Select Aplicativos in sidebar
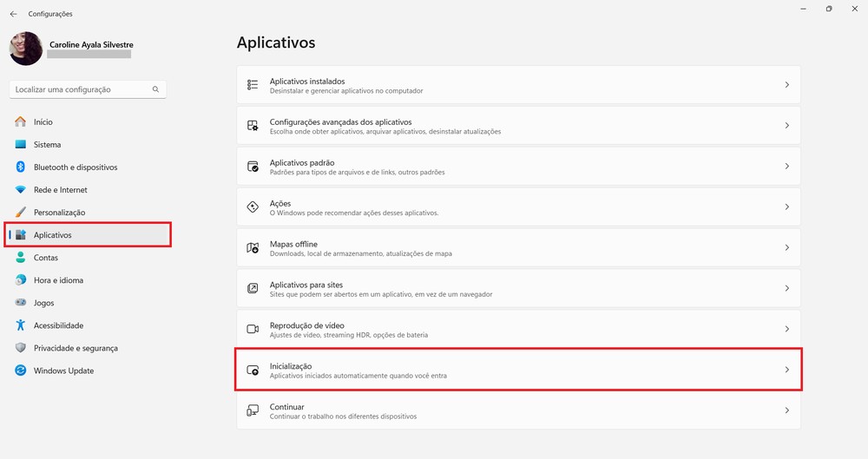 53,235
